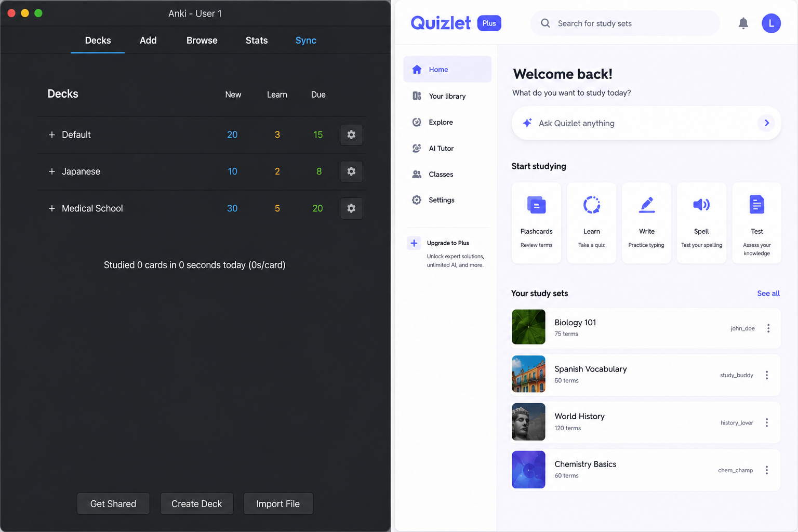Click the sparkle icon in Ask Quizlet

coord(527,123)
